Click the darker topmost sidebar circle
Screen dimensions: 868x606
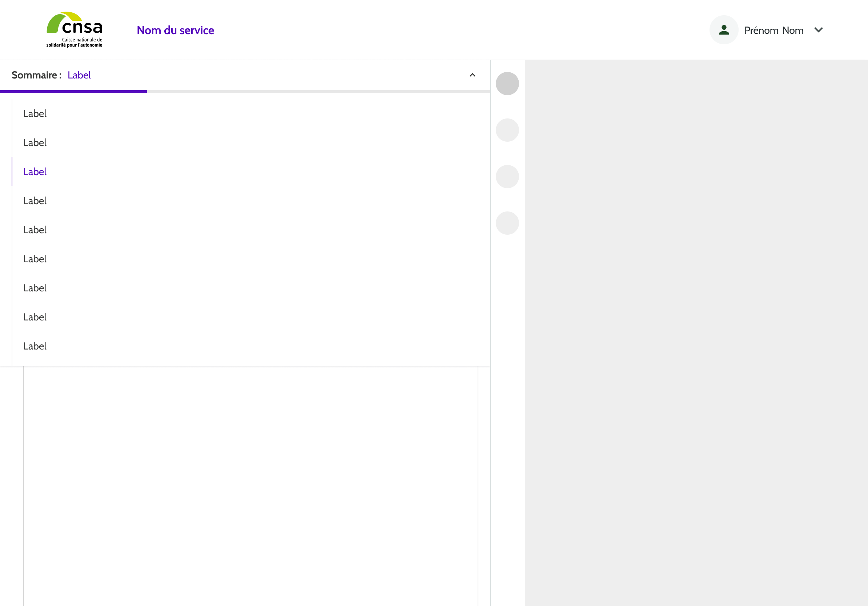pyautogui.click(x=507, y=84)
